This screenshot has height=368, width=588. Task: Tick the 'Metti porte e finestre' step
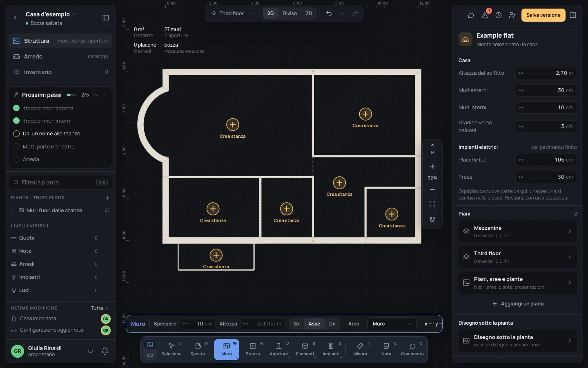tap(16, 147)
